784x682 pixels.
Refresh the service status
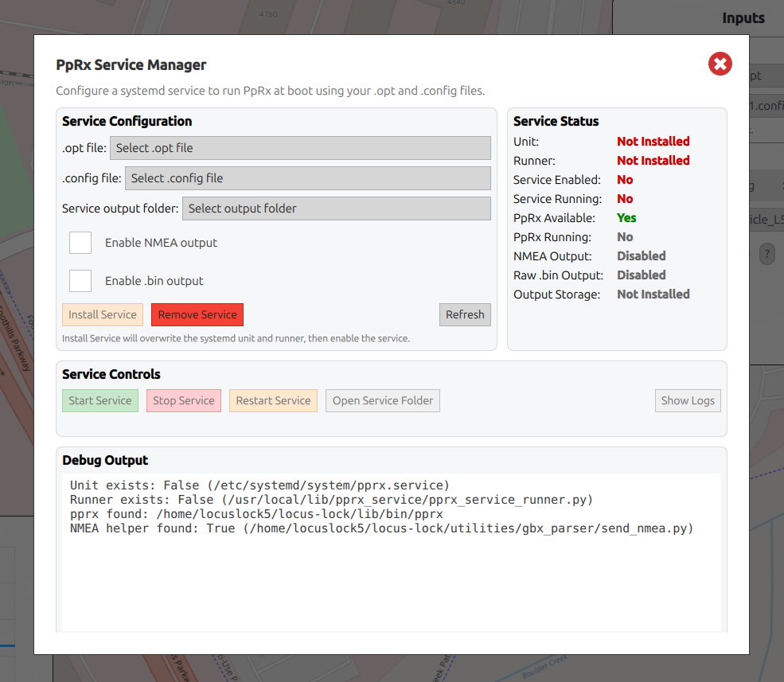click(x=465, y=314)
